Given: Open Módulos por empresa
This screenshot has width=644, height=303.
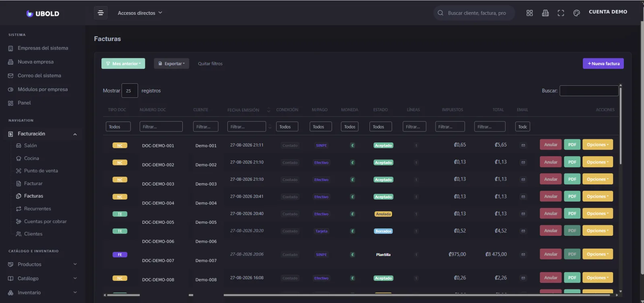Looking at the screenshot, I should point(42,89).
